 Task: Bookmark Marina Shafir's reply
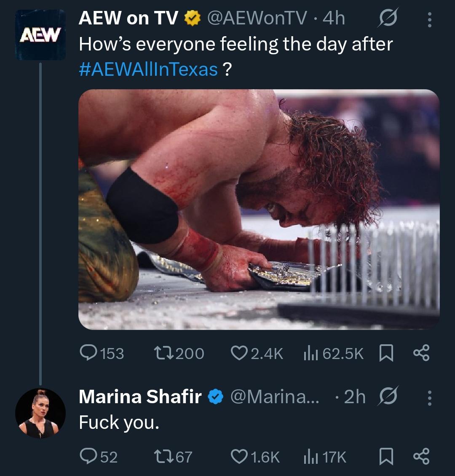(x=385, y=456)
